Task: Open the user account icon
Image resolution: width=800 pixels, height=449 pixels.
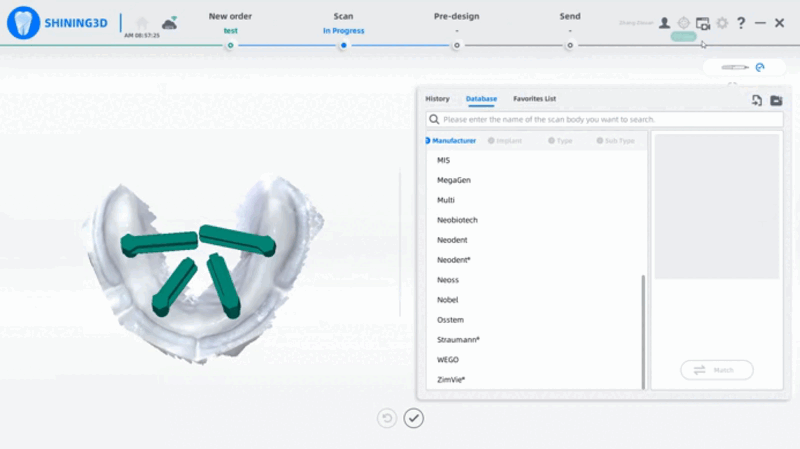Action: tap(664, 23)
